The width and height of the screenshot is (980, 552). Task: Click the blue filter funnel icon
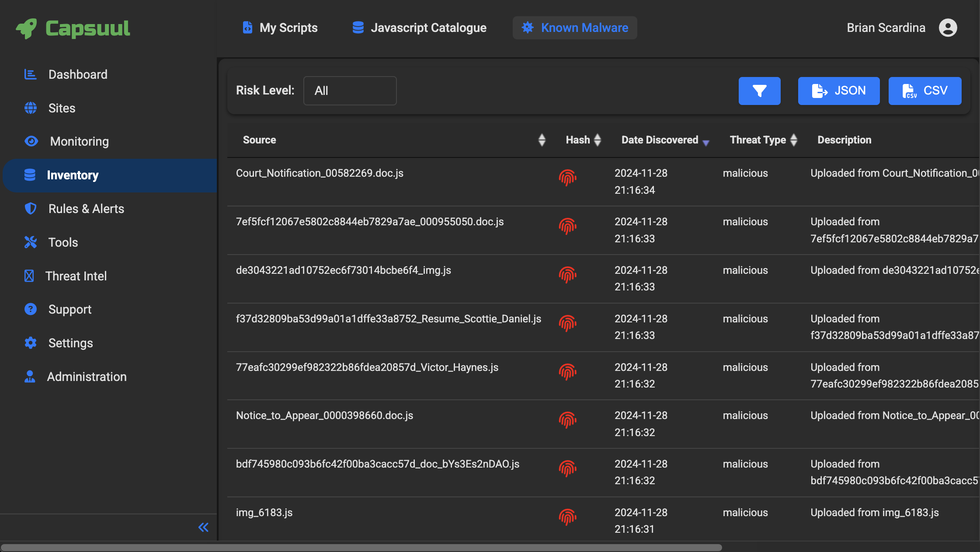click(759, 91)
